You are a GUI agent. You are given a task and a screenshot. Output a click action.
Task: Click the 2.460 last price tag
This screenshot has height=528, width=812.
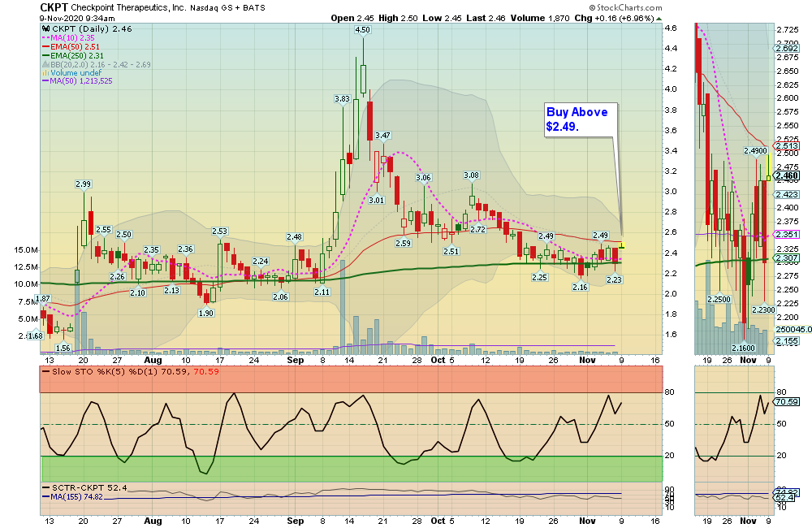pos(787,175)
